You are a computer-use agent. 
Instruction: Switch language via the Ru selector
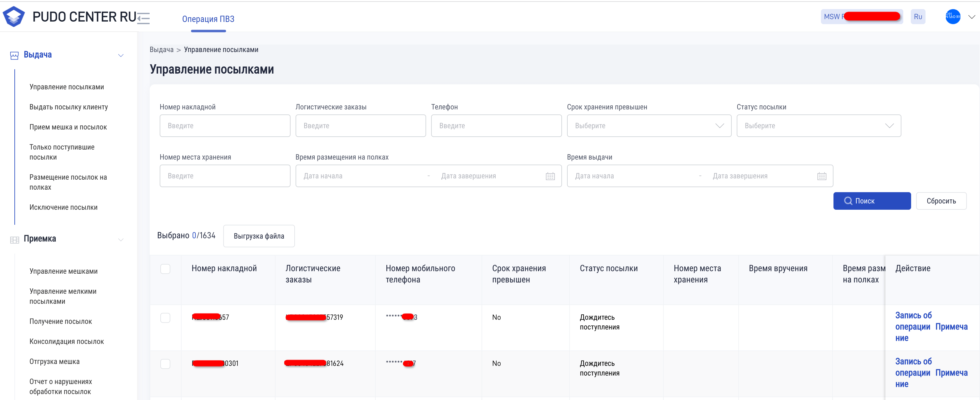(918, 16)
